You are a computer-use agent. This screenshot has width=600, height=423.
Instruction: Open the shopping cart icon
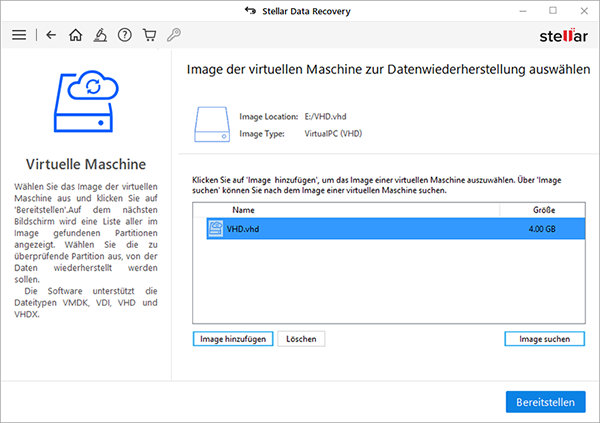[149, 35]
